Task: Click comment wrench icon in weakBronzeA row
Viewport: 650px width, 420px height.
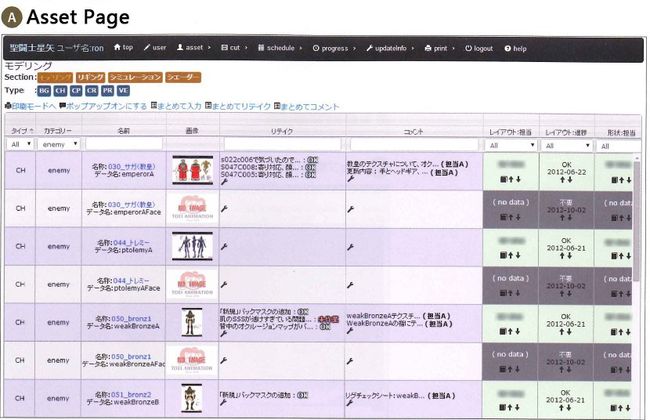Action: pyautogui.click(x=350, y=331)
